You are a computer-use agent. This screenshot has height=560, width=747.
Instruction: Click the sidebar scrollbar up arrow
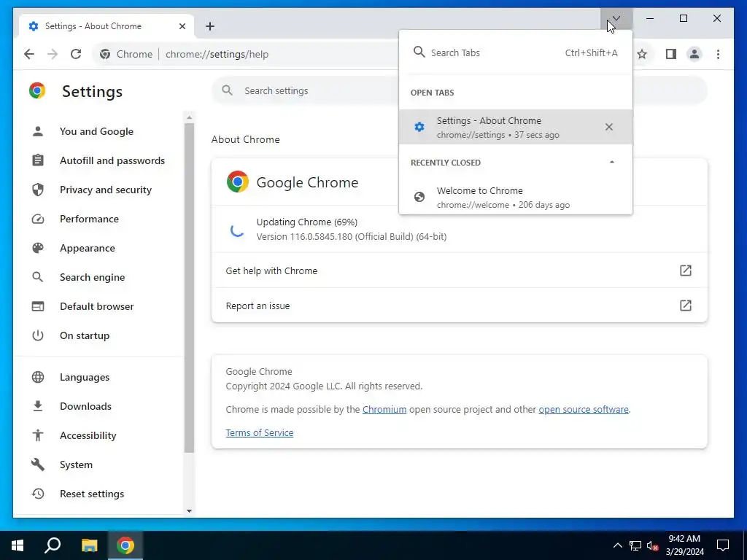coord(189,117)
